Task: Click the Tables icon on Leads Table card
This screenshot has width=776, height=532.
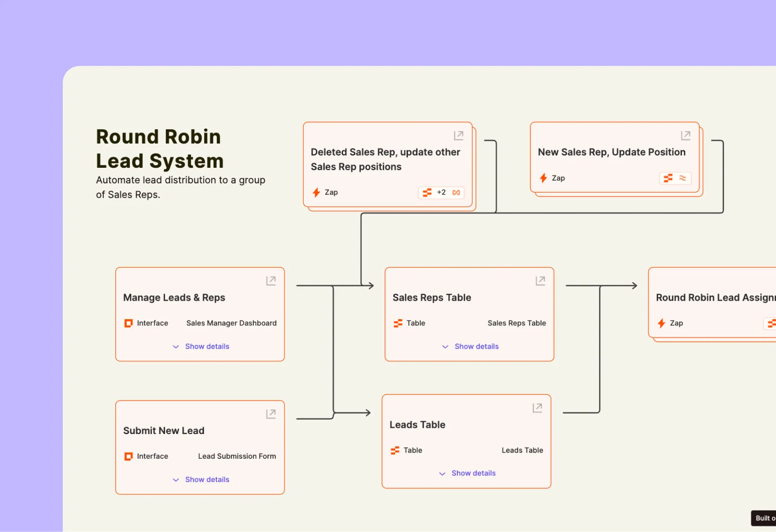Action: point(394,450)
